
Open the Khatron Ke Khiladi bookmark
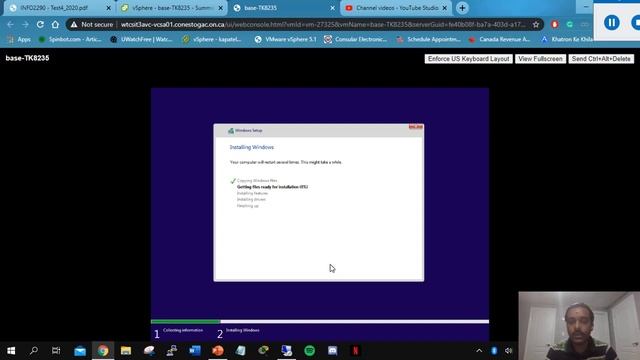pyautogui.click(x=567, y=39)
